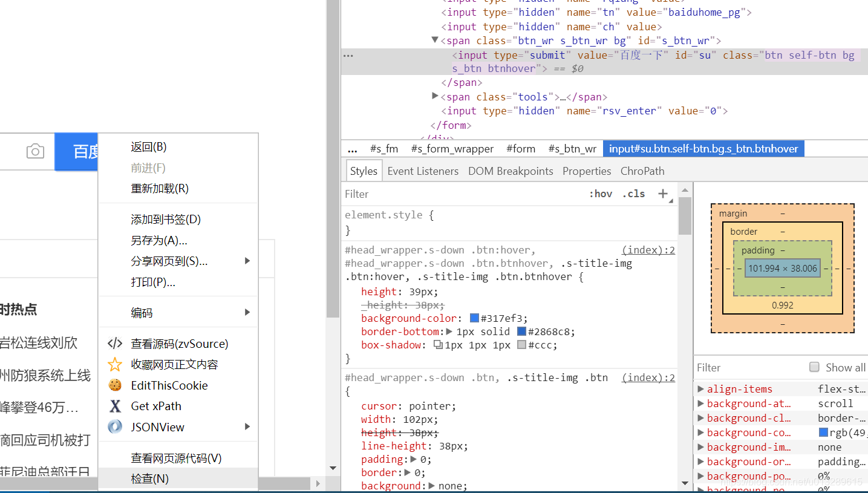Switch to the Event Listeners tab
The height and width of the screenshot is (493, 868).
(423, 171)
